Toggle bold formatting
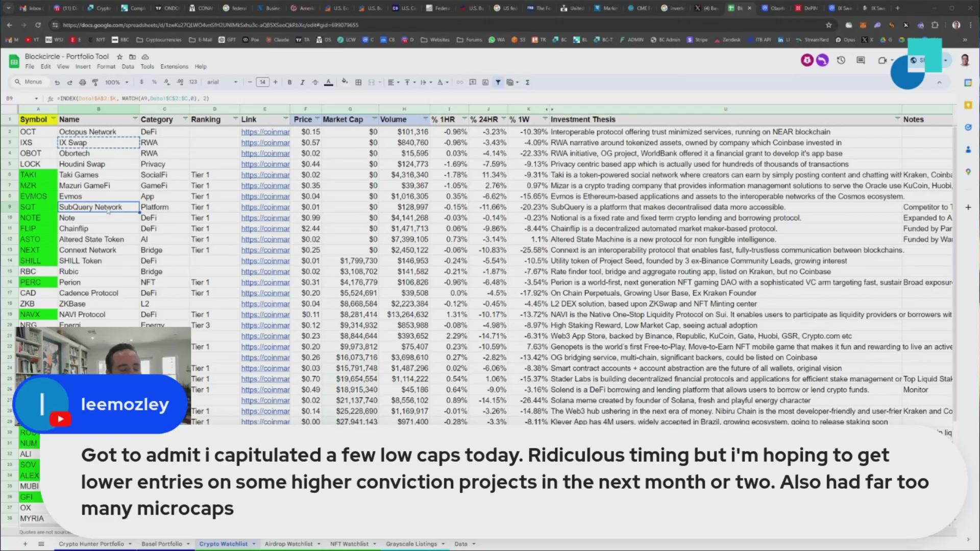980x551 pixels. [289, 82]
